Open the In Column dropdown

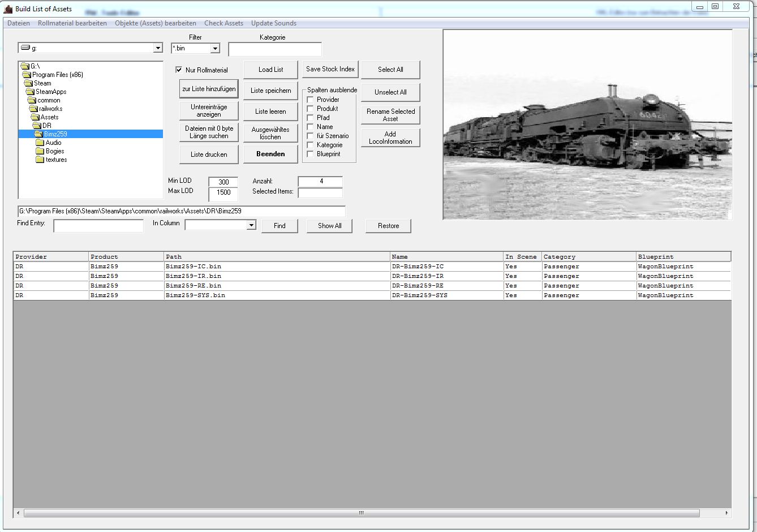tap(251, 225)
